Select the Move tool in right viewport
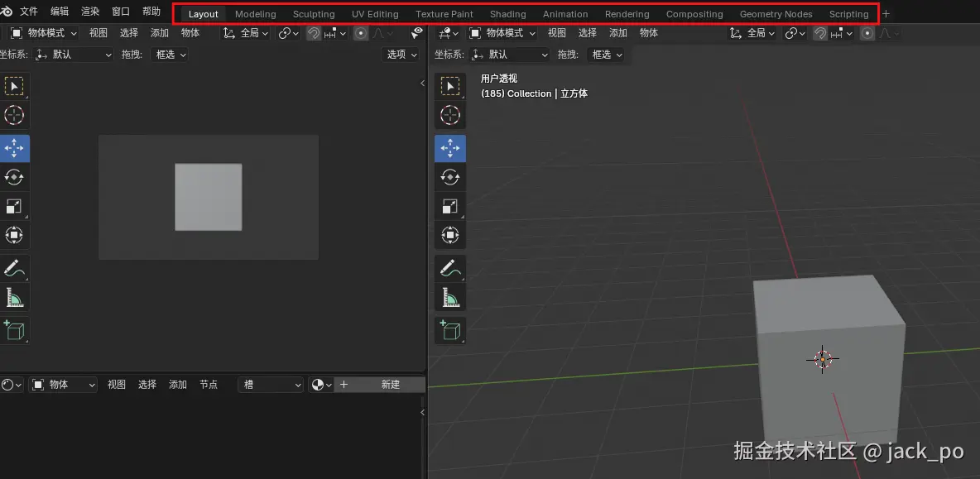The width and height of the screenshot is (980, 479). 450,148
